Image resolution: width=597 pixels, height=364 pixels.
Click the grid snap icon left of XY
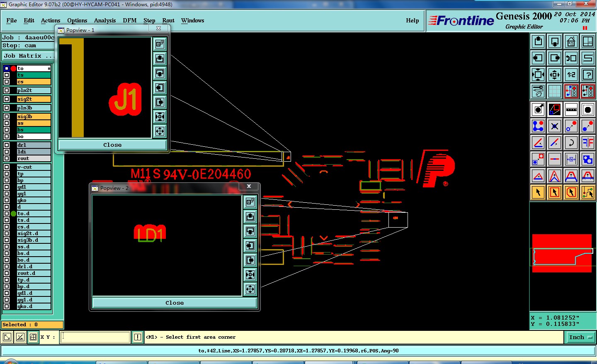pos(33,337)
